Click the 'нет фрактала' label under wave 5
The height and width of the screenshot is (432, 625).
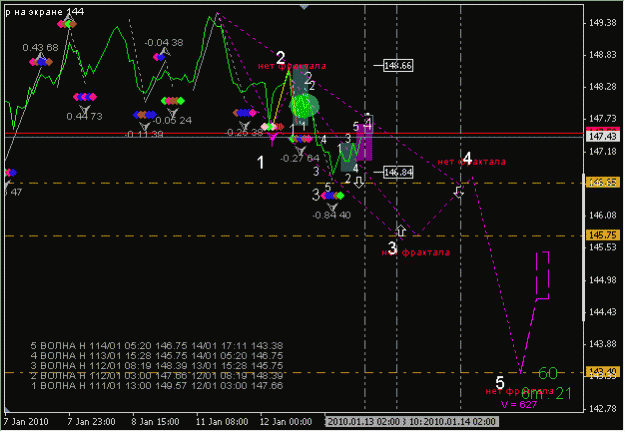click(519, 391)
